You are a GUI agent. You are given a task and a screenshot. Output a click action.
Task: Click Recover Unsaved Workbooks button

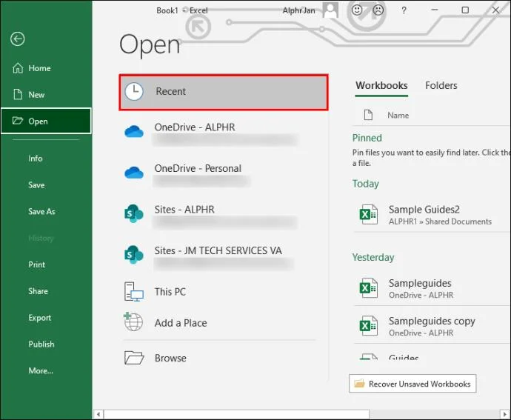(413, 384)
